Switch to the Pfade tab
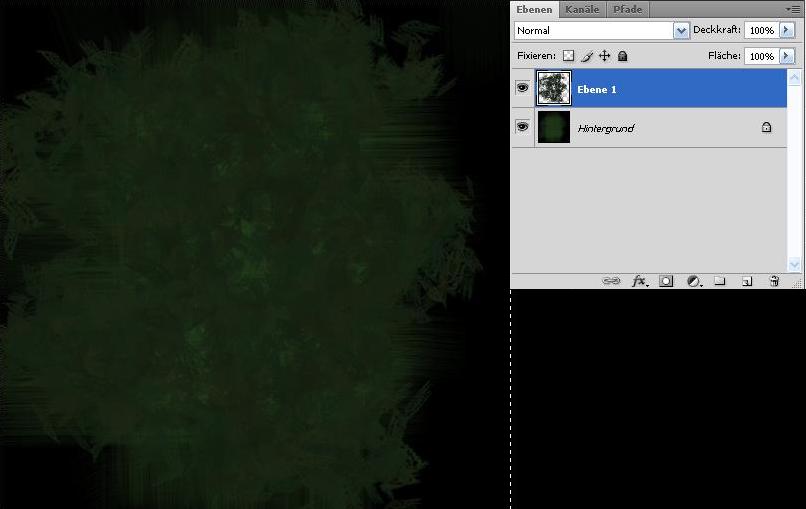This screenshot has width=806, height=509. coord(628,9)
